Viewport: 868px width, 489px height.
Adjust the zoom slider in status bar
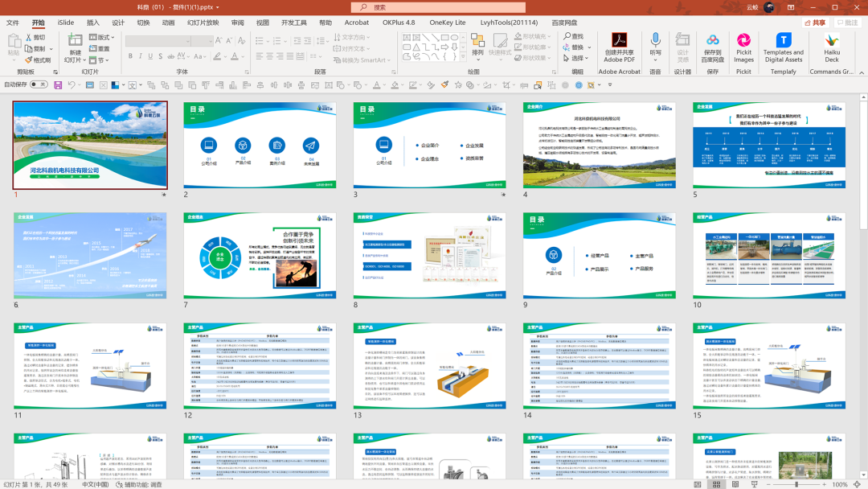[x=796, y=484]
